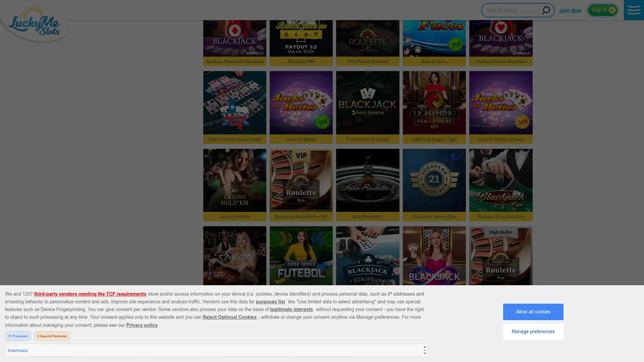Open Blackjack European game thumbnail
Screen dimensions: 644x362
click(368, 256)
